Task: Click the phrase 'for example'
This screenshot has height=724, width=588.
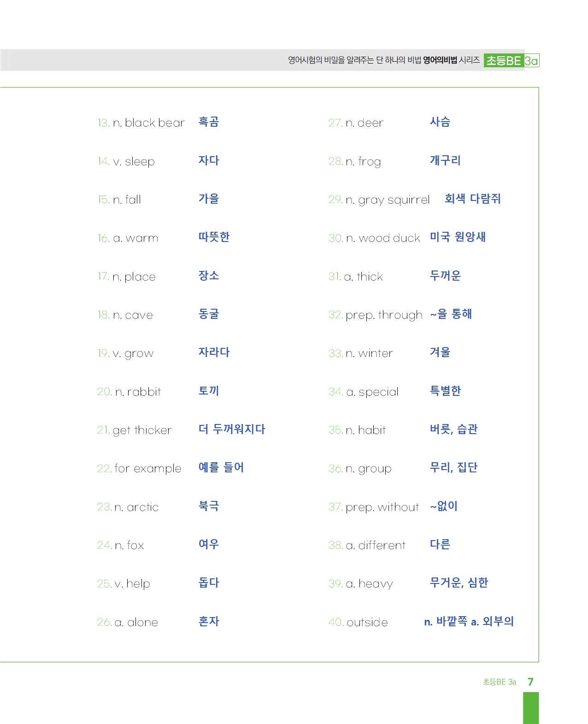Action: tap(148, 469)
